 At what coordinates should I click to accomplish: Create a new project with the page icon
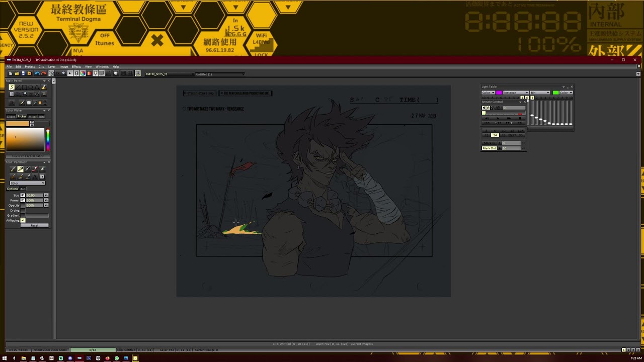pyautogui.click(x=11, y=73)
